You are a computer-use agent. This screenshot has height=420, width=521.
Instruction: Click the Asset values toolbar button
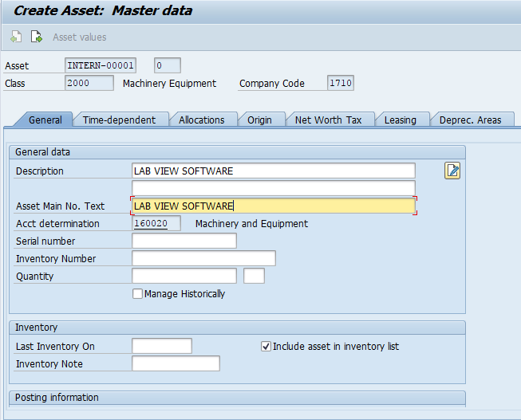pos(79,37)
